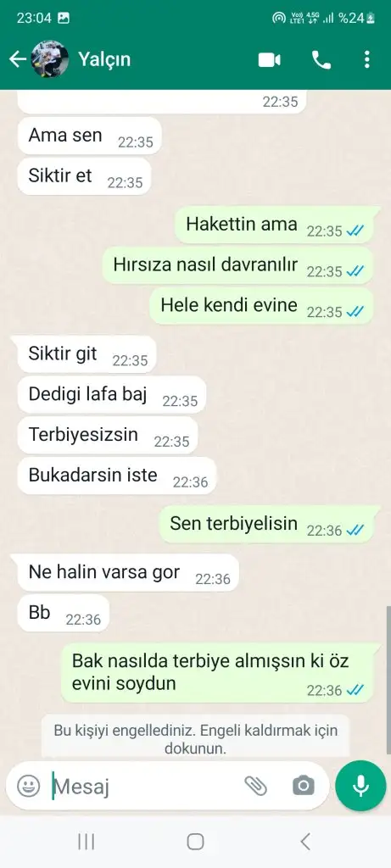Tap the Yalçın contact name header
Screen dimensions: 391x868
tap(104, 59)
